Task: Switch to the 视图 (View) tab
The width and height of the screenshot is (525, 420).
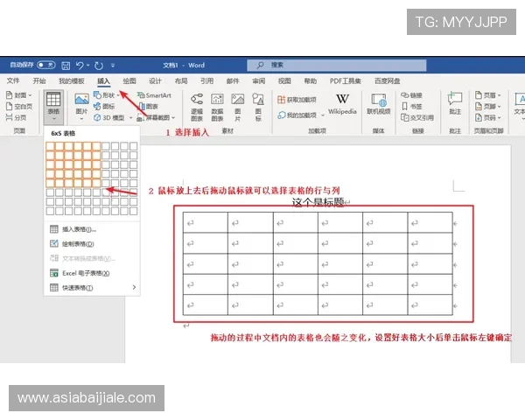Action: [284, 80]
